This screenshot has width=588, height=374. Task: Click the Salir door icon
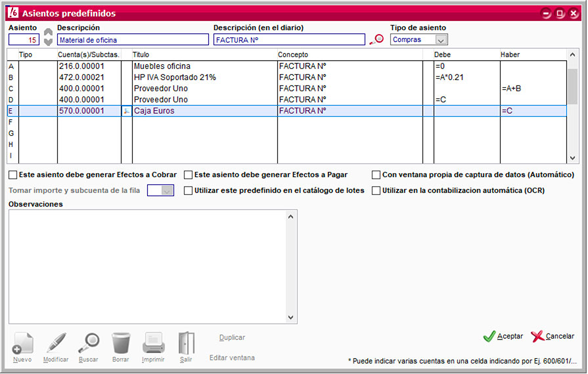click(x=186, y=343)
